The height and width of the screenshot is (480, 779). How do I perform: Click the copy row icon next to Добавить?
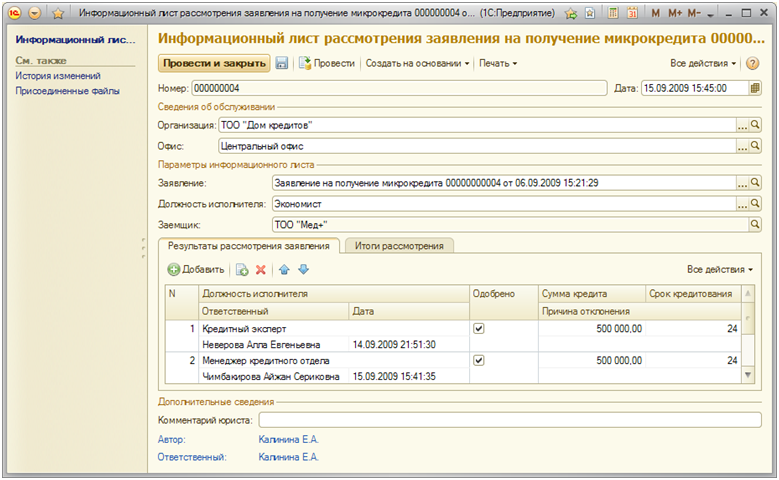click(x=242, y=269)
